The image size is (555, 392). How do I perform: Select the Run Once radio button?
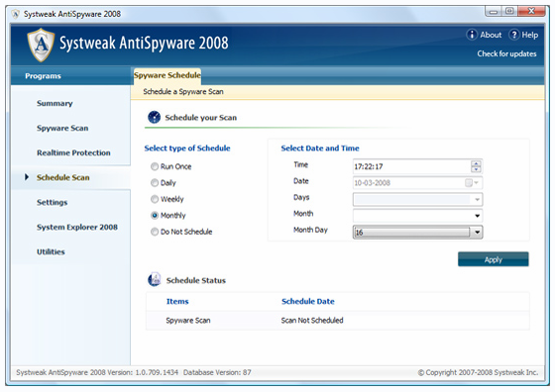[155, 166]
